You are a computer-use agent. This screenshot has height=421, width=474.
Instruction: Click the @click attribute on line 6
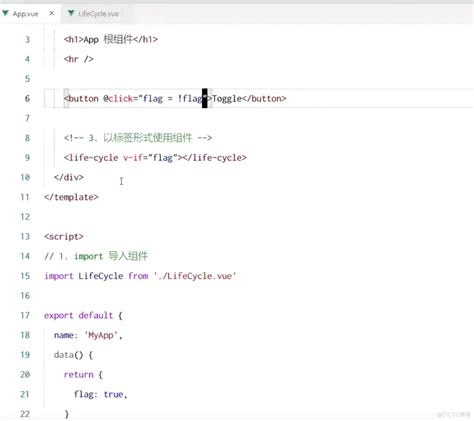click(118, 99)
